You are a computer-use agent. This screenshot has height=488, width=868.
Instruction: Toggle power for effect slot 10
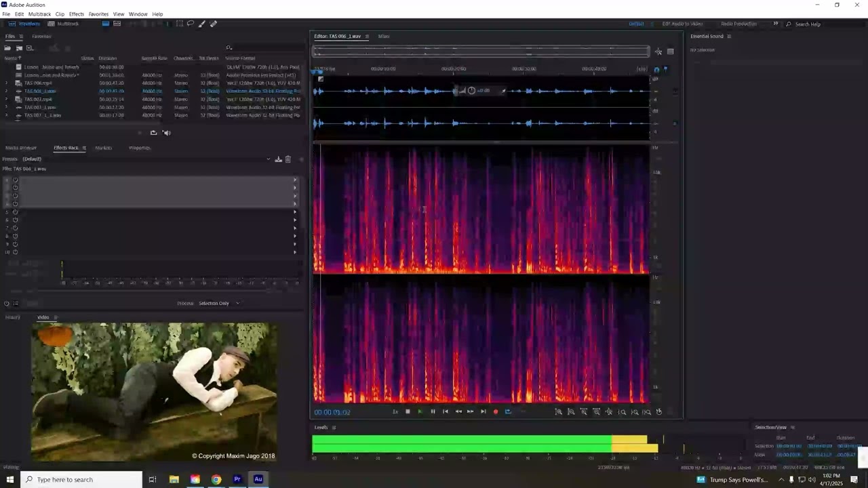15,252
